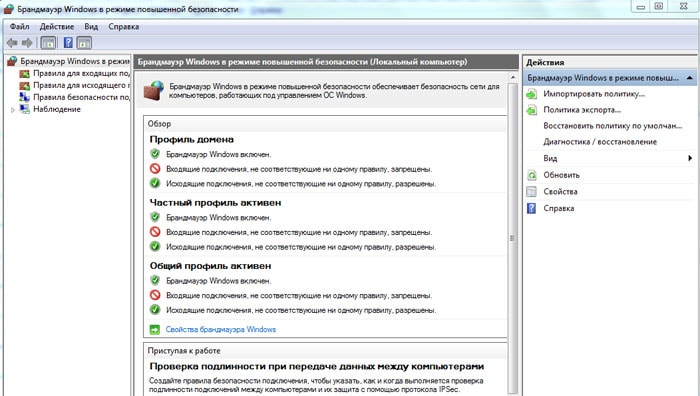Click Политика экспорта action
The height and width of the screenshot is (396, 700).
pyautogui.click(x=582, y=110)
